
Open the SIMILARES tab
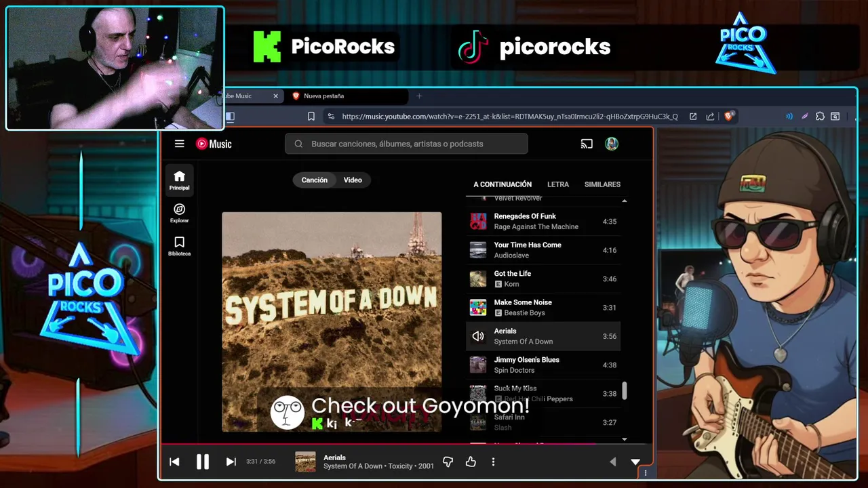click(x=602, y=184)
